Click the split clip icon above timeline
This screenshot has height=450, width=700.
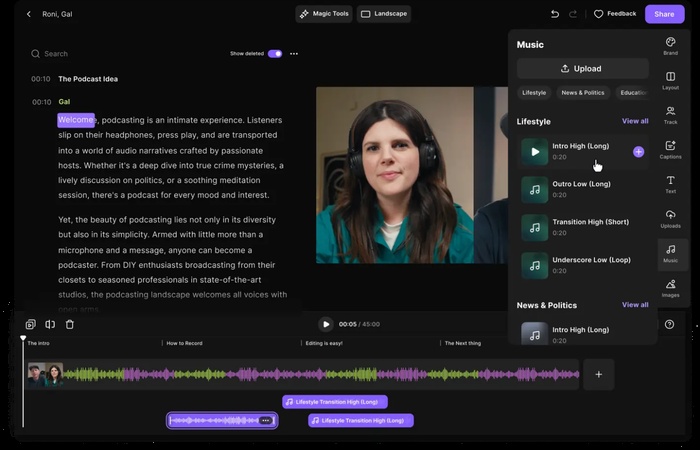[50, 324]
